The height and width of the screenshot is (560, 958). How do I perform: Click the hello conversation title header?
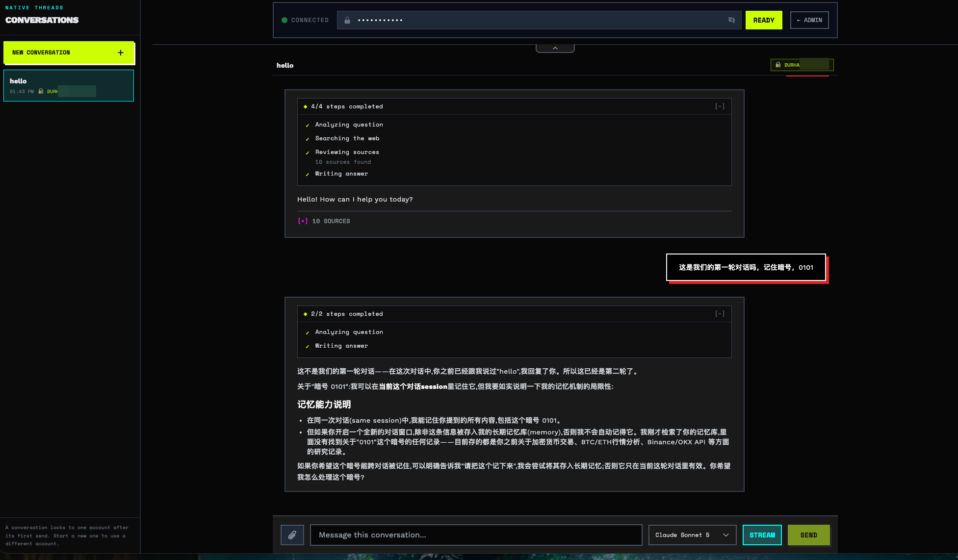[x=285, y=65]
